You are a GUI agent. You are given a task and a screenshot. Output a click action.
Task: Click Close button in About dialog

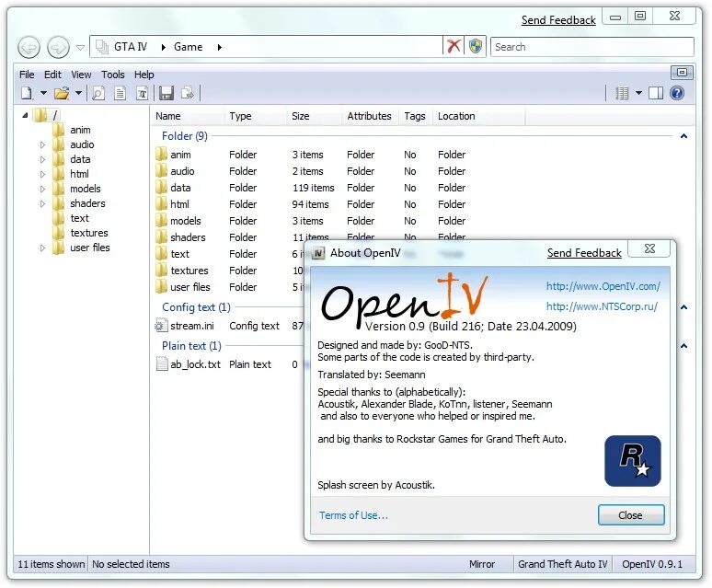tap(631, 515)
